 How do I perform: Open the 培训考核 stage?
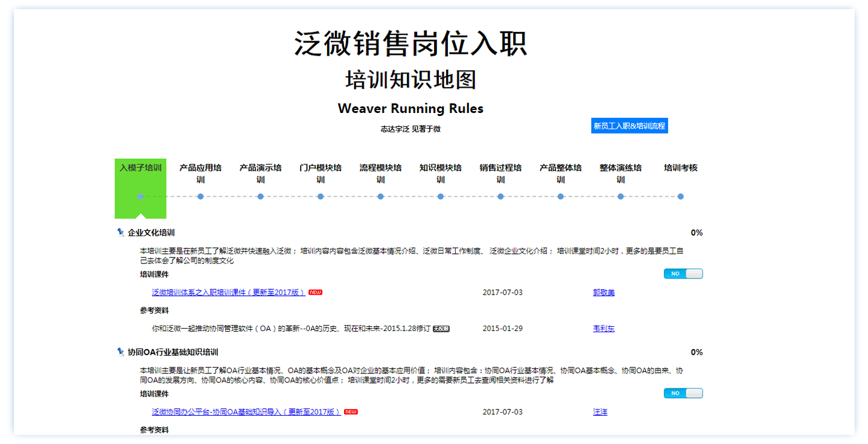(681, 168)
